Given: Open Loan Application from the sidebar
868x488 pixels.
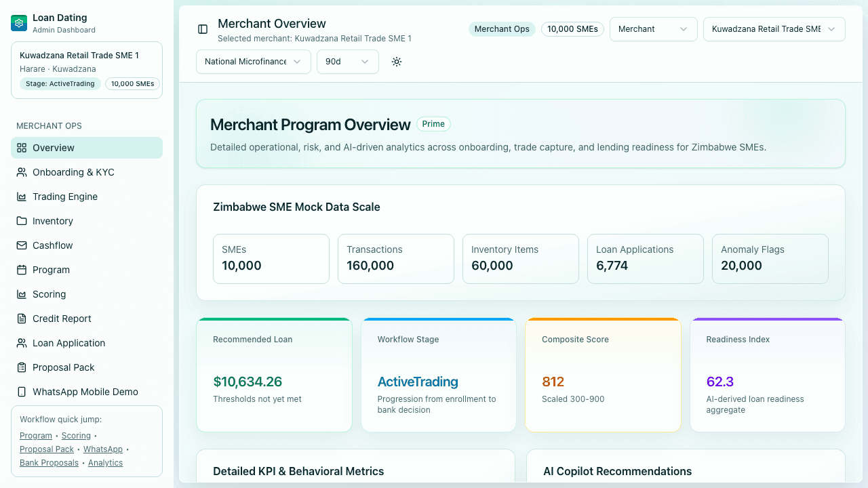Looking at the screenshot, I should pos(68,343).
